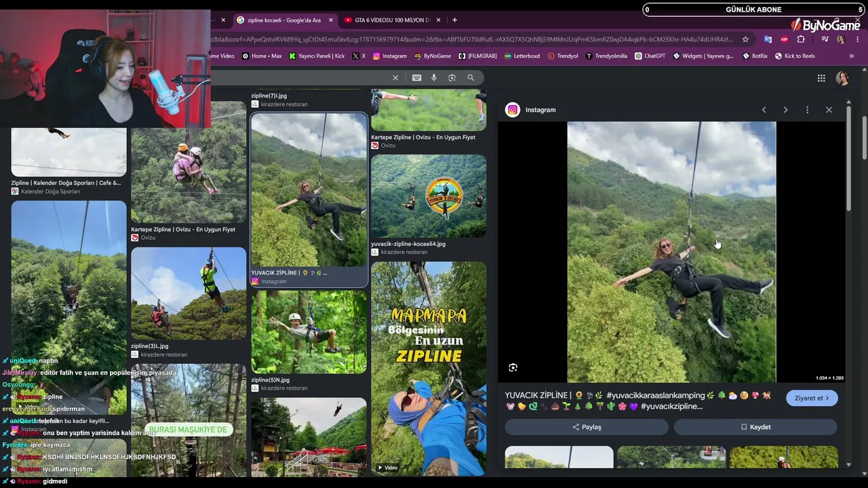Open the 'Home • Max' bookmark

261,56
